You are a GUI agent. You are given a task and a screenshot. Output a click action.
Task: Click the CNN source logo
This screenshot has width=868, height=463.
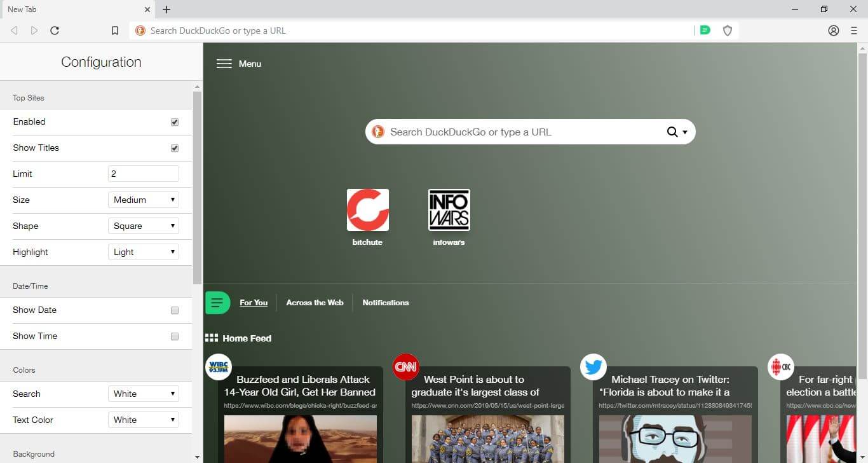point(406,367)
